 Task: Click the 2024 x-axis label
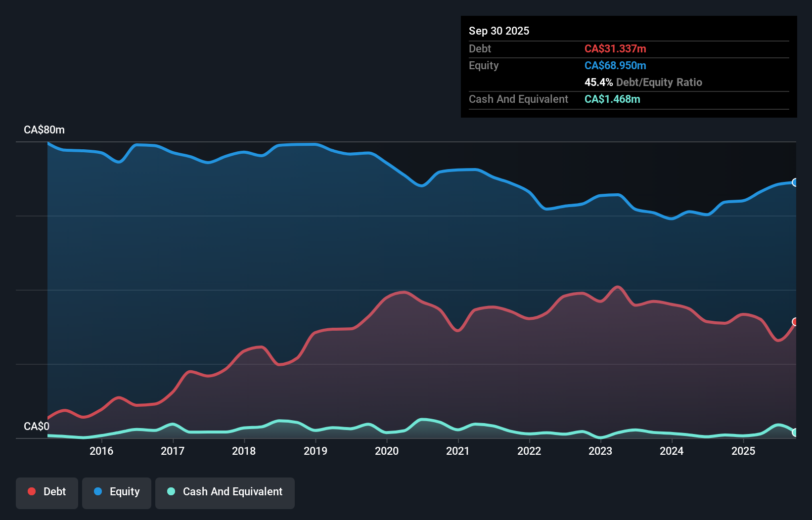click(672, 451)
